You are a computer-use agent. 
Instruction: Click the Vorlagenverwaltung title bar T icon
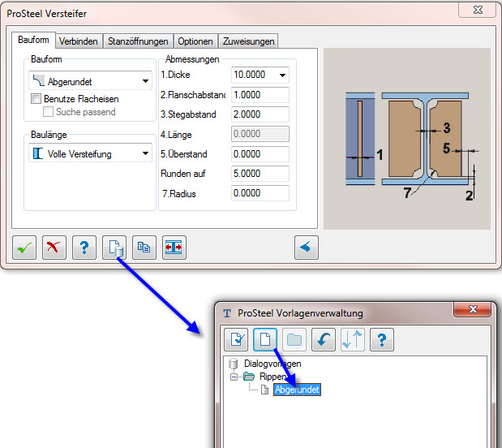pos(227,313)
